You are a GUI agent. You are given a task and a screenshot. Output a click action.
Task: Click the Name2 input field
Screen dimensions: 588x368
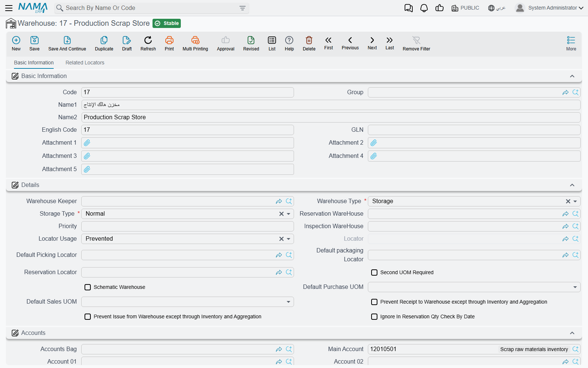point(331,117)
